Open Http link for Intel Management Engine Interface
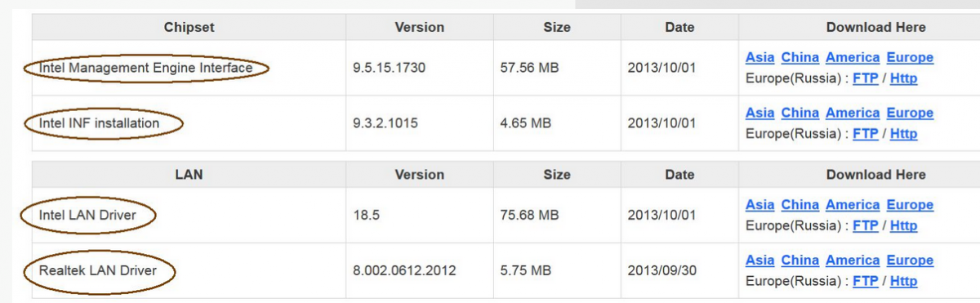980x303 pixels. 903,78
